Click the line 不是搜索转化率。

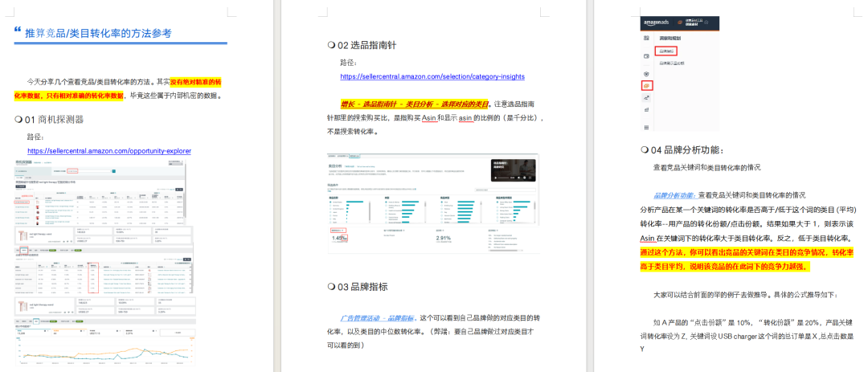click(354, 132)
